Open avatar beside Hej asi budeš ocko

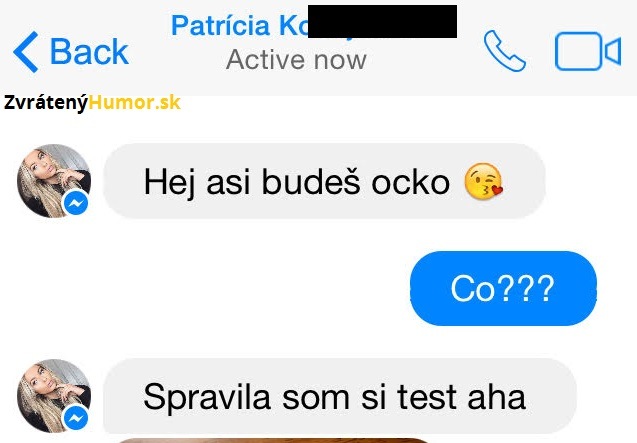tap(54, 181)
